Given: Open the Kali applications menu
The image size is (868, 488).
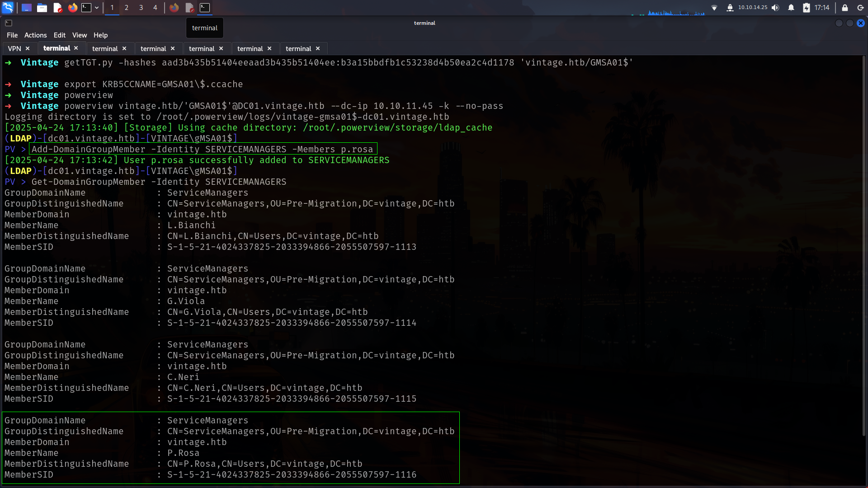Looking at the screenshot, I should [8, 7].
